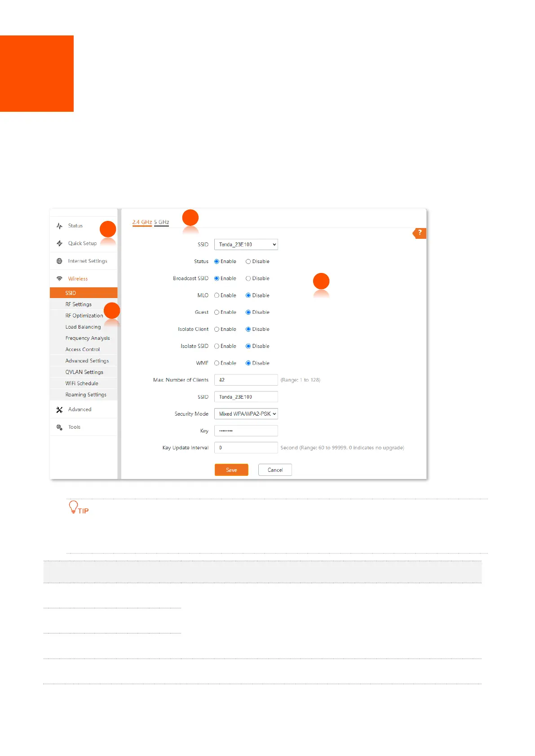
Task: Open the orange help question mark icon
Action: click(420, 233)
